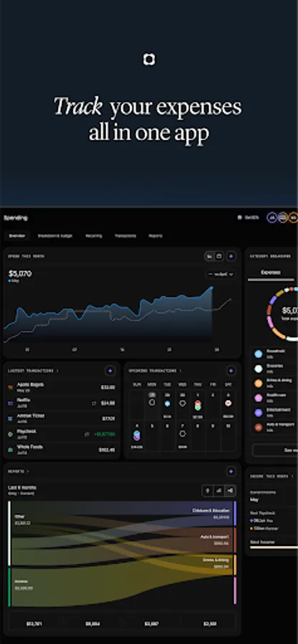
Task: Open the Apple Bagels transaction row
Action: [x=61, y=387]
